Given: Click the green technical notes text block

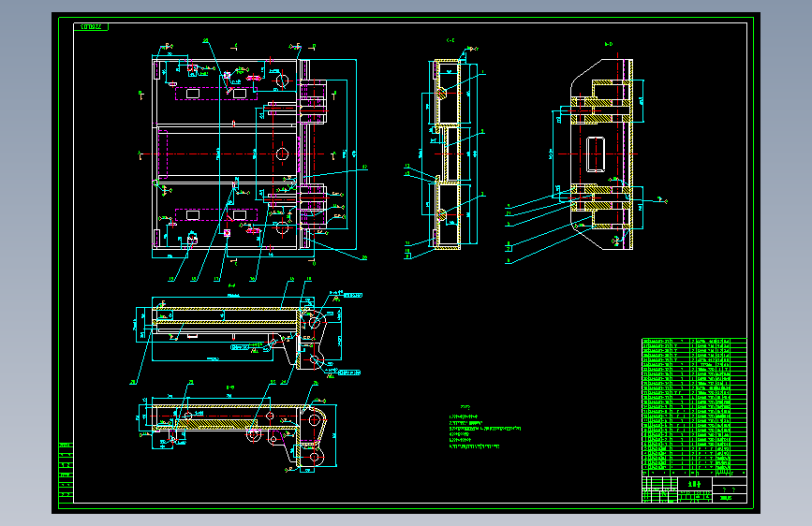Looking at the screenshot, I should [x=485, y=427].
